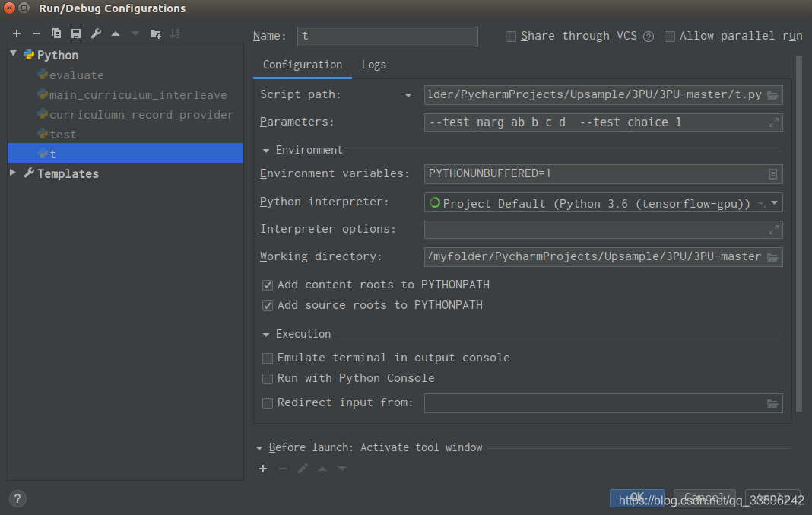Image resolution: width=812 pixels, height=515 pixels.
Task: Move before launch task down
Action: 342,469
